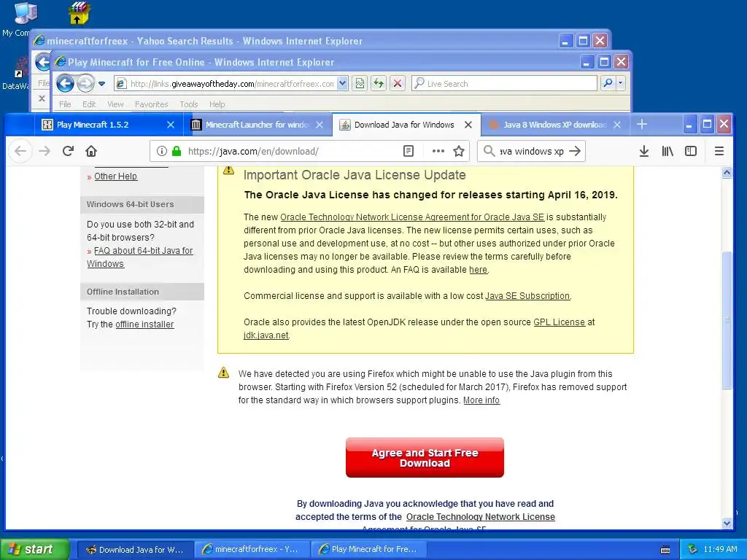Close the Minecraft Launcher tab
747x560 pixels.
point(320,125)
